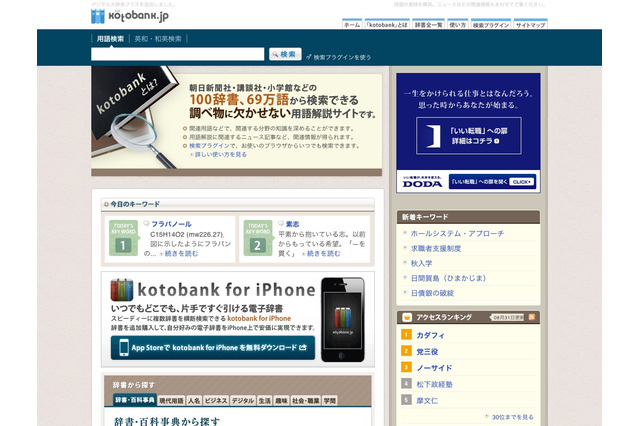Click the 検索 search button
The height and width of the screenshot is (426, 640).
285,54
